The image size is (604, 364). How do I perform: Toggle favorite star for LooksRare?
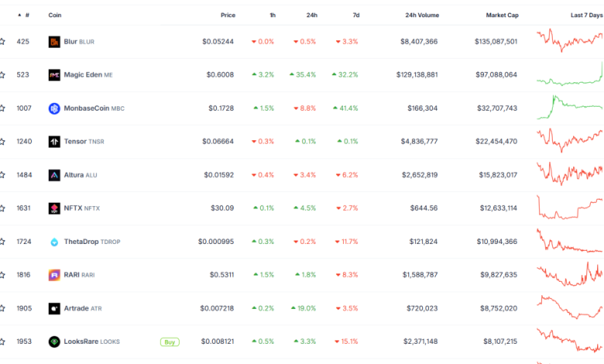pos(2,342)
